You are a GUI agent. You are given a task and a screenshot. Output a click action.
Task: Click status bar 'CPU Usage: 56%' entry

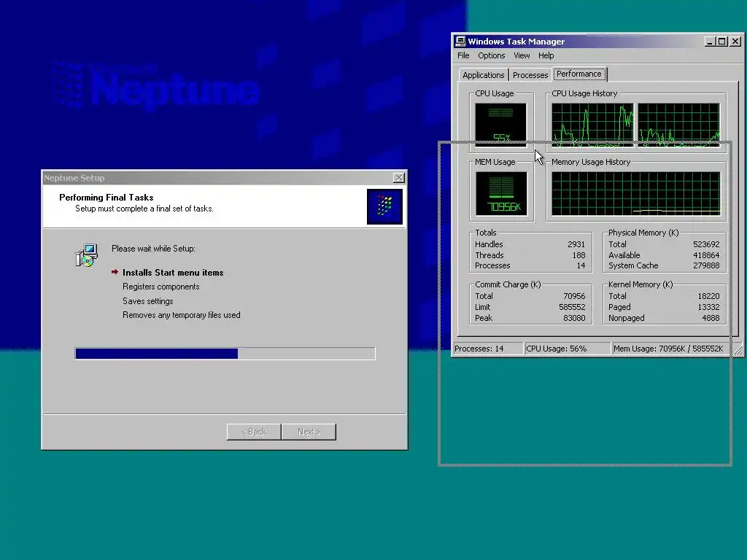(566, 349)
